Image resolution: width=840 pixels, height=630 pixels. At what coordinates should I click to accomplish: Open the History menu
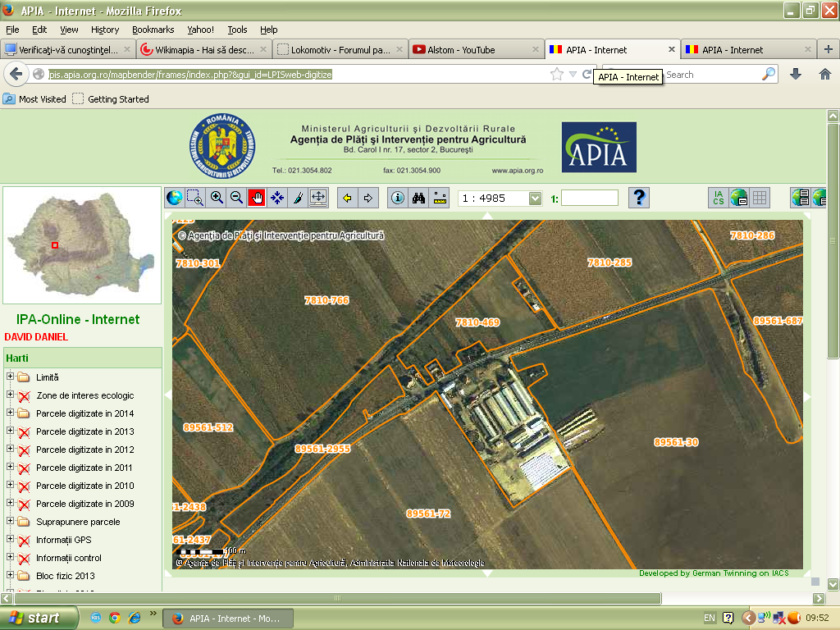point(104,30)
